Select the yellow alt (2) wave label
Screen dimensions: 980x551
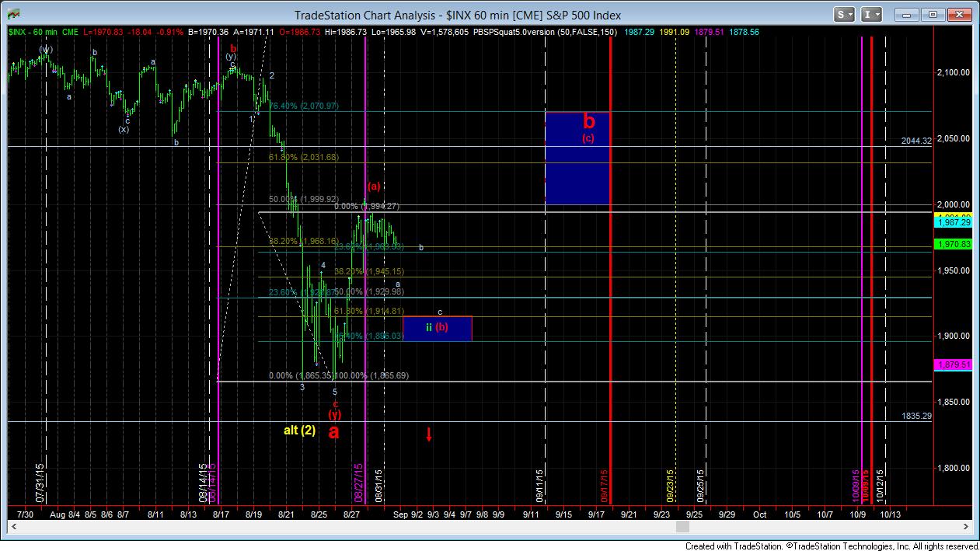click(298, 431)
